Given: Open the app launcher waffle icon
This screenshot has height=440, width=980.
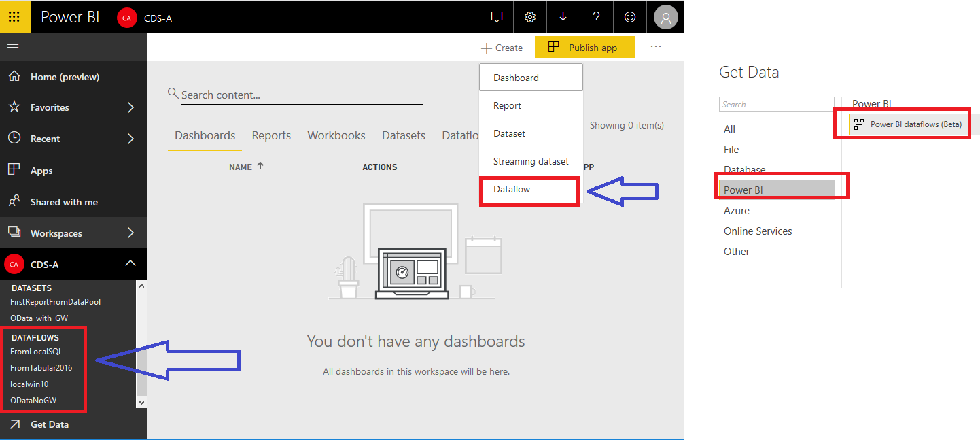Looking at the screenshot, I should pyautogui.click(x=14, y=17).
